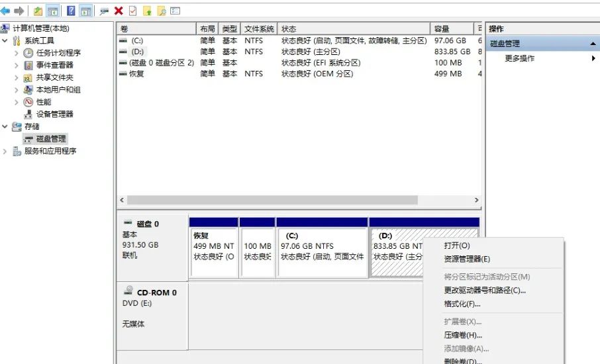Click the 存储 storage icon in tree
The width and height of the screenshot is (600, 364).
(x=17, y=126)
